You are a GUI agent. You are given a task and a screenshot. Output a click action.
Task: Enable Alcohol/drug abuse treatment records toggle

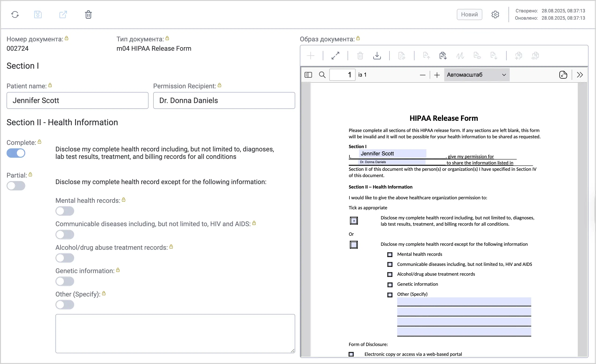tap(65, 258)
